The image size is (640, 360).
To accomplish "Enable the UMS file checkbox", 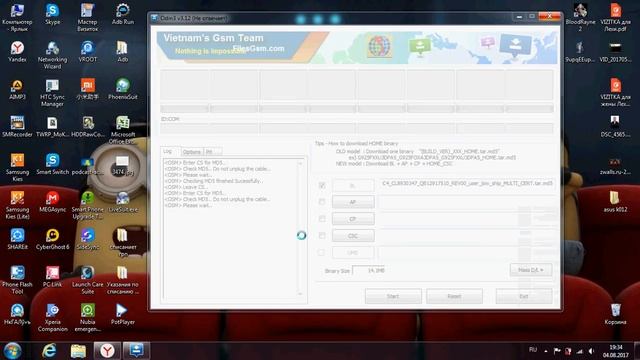I will click(322, 252).
